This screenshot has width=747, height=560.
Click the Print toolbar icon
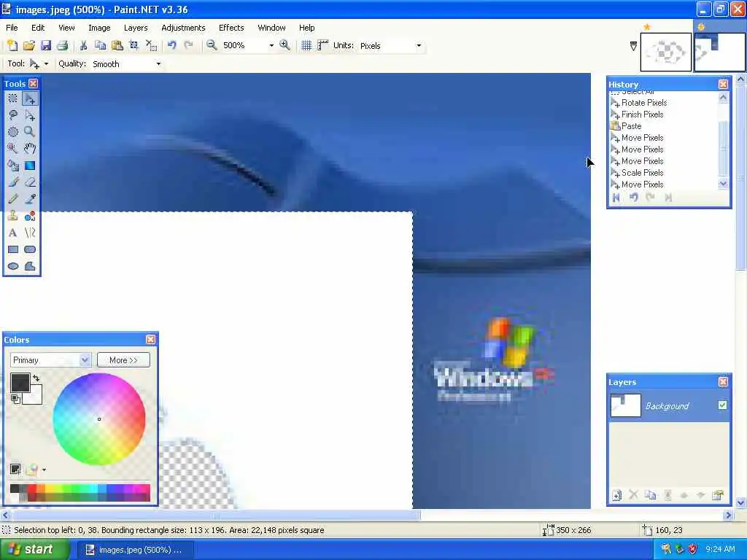pos(62,45)
